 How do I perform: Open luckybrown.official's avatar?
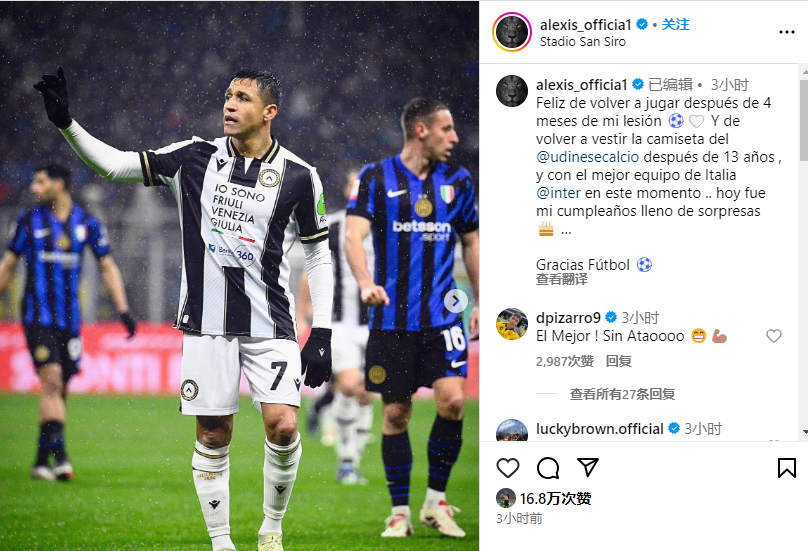click(x=512, y=431)
